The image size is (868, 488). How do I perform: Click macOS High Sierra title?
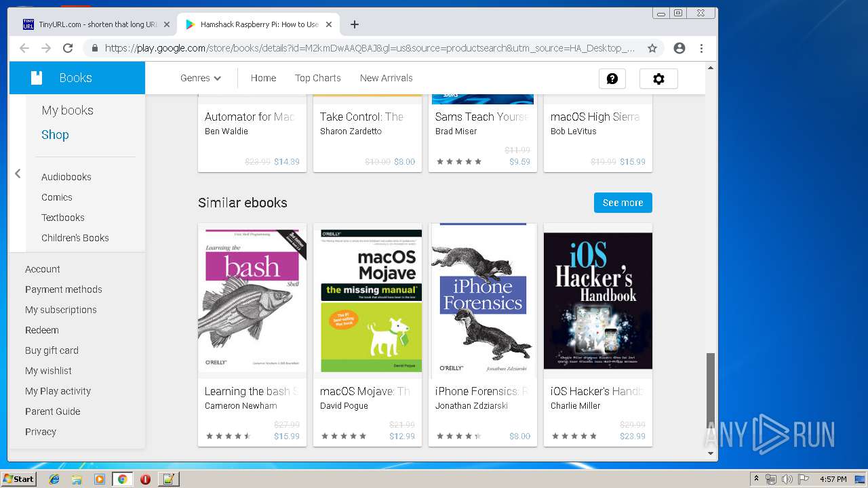595,117
